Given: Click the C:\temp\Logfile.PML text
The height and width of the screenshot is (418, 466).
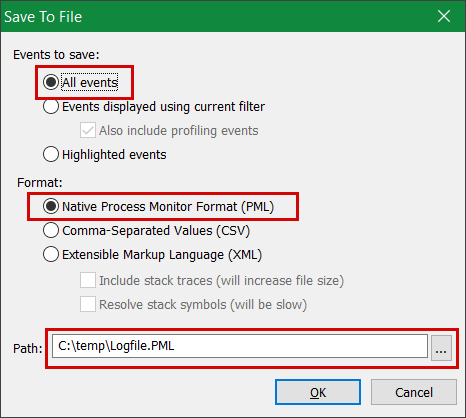Looking at the screenshot, I should point(116,346).
